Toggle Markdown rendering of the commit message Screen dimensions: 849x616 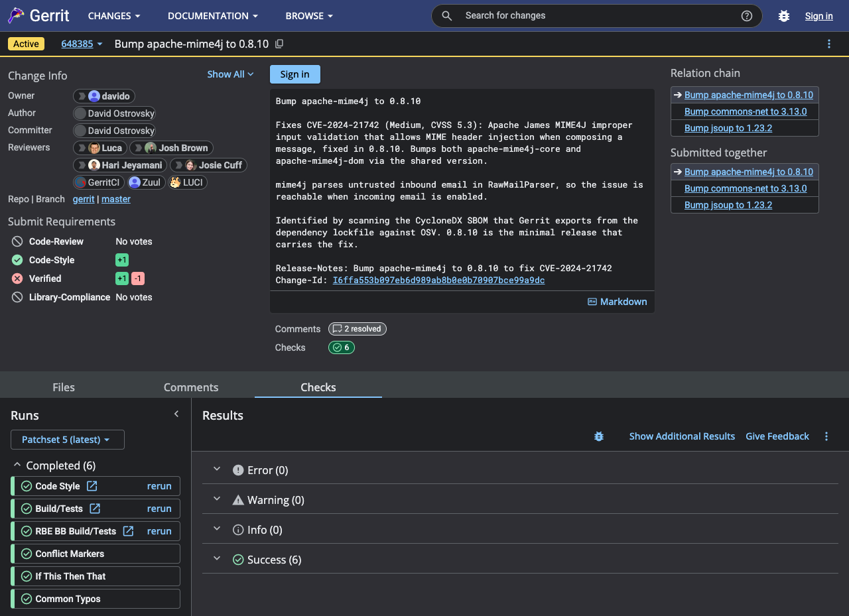pos(618,302)
